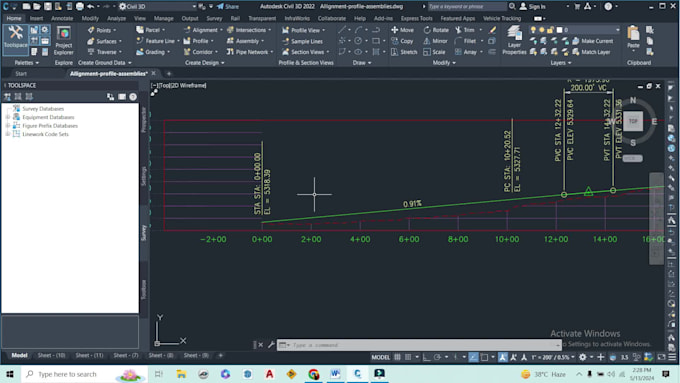Select the Copy command
Image resolution: width=680 pixels, height=383 pixels.
pyautogui.click(x=402, y=41)
